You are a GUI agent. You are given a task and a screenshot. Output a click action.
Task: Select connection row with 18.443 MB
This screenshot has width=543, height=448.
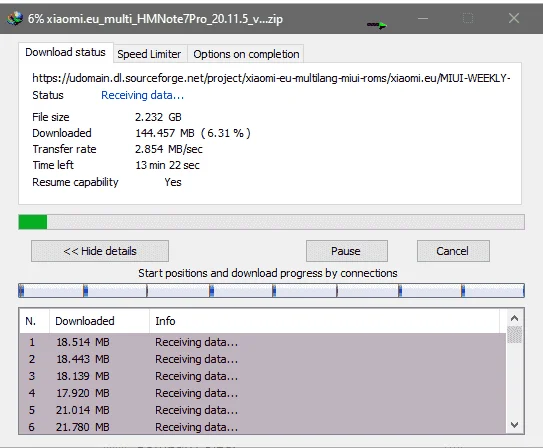[x=262, y=359]
